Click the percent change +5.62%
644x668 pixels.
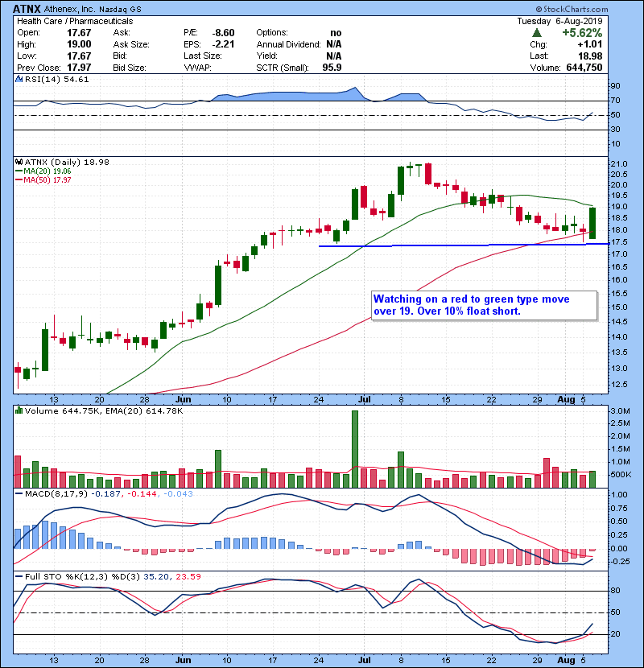click(x=582, y=33)
